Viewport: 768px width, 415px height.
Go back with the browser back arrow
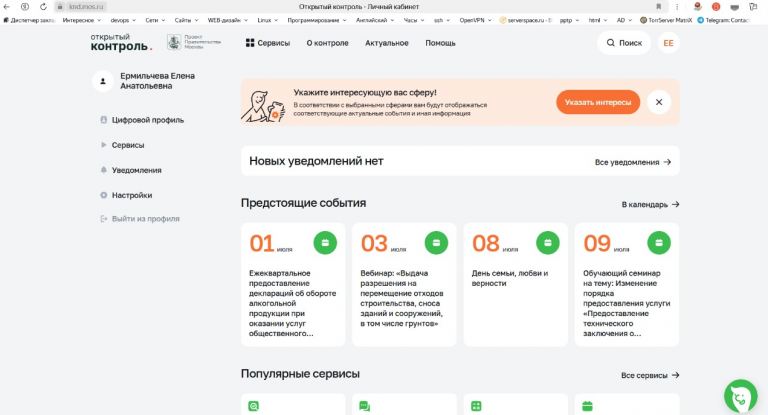tap(6, 7)
